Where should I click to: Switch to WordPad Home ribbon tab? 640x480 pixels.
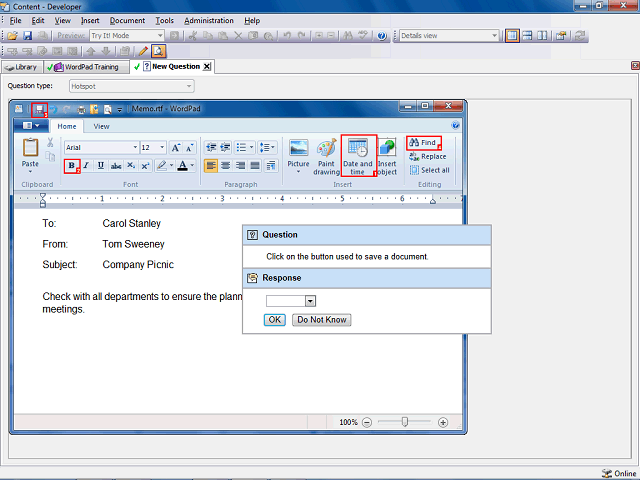pyautogui.click(x=67, y=127)
